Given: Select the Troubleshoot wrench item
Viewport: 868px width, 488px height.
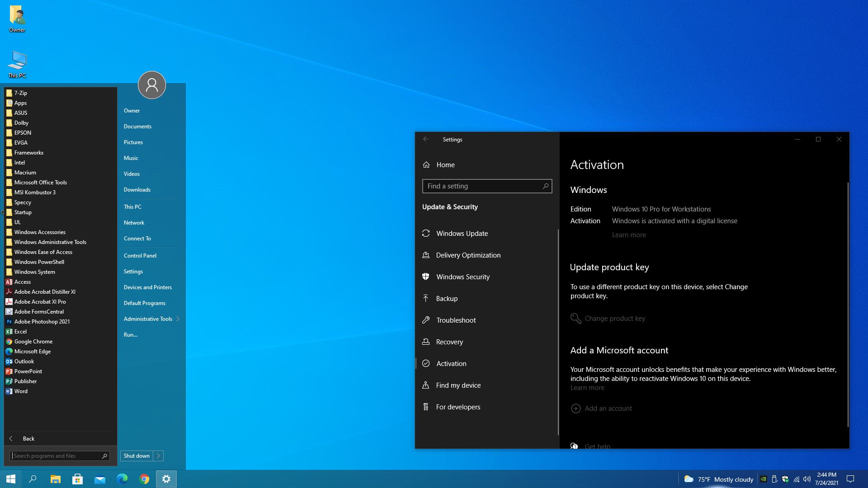Looking at the screenshot, I should (456, 320).
